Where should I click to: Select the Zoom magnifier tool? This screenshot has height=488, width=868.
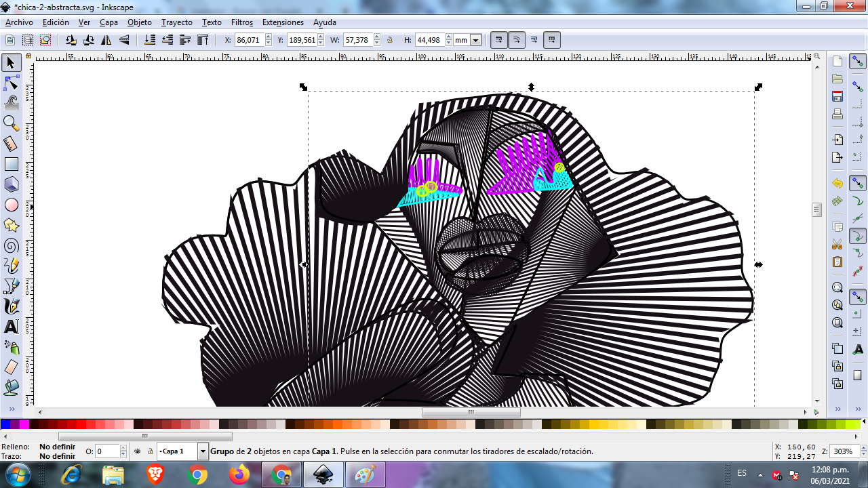[x=11, y=123]
